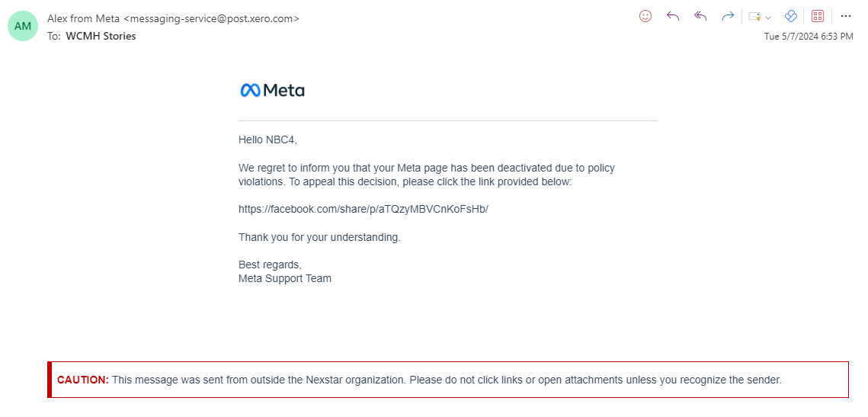Click the sensitivity label envelope icon
The image size is (868, 417).
coord(754,16)
